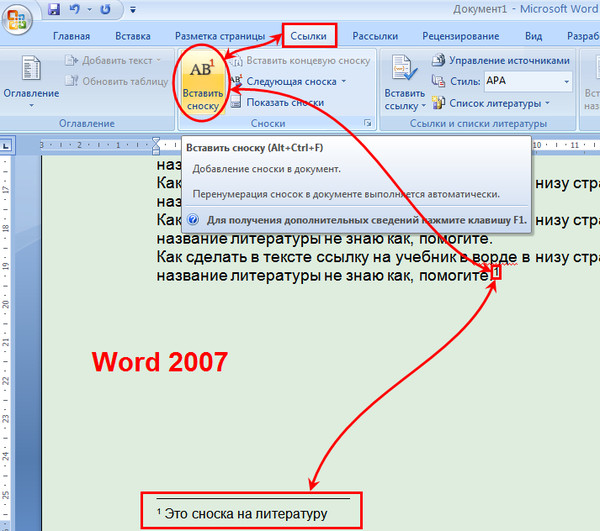Open the Разметка страницы tab

click(x=220, y=36)
